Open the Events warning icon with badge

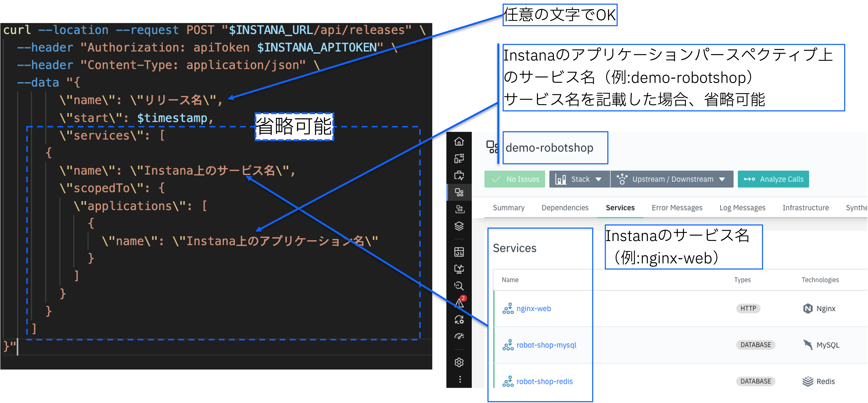click(460, 302)
